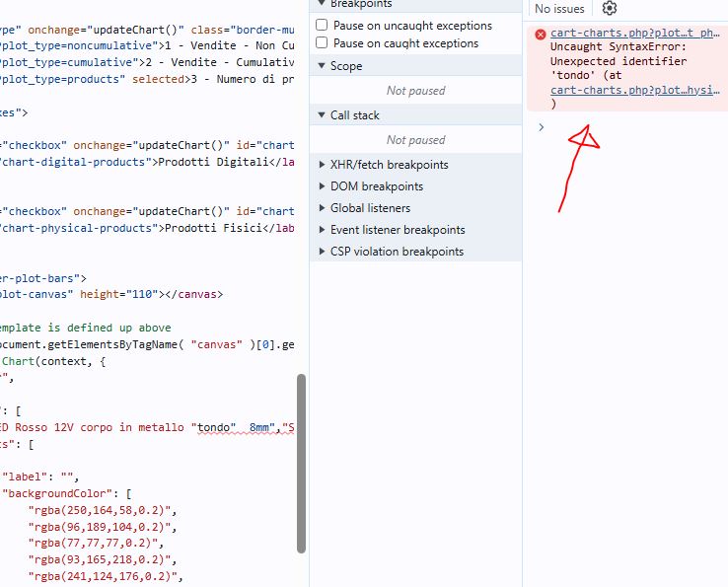This screenshot has width=728, height=587.
Task: Expand CSP violation breakpoints section
Action: point(397,252)
